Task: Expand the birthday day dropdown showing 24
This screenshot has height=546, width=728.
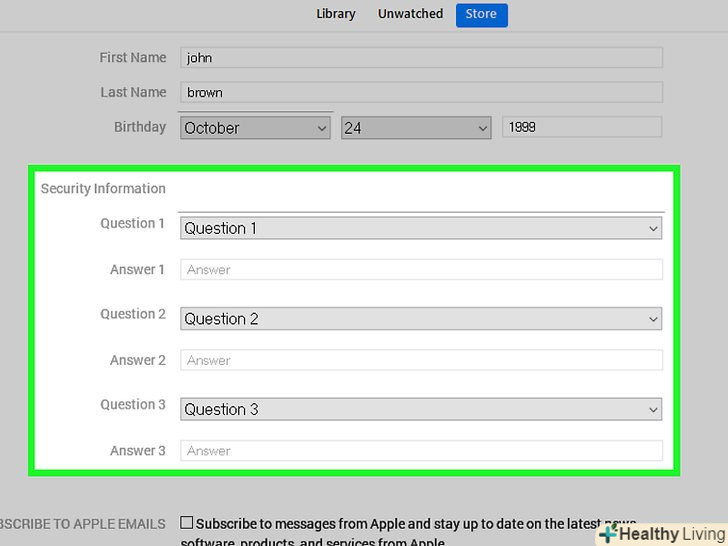Action: pyautogui.click(x=416, y=128)
